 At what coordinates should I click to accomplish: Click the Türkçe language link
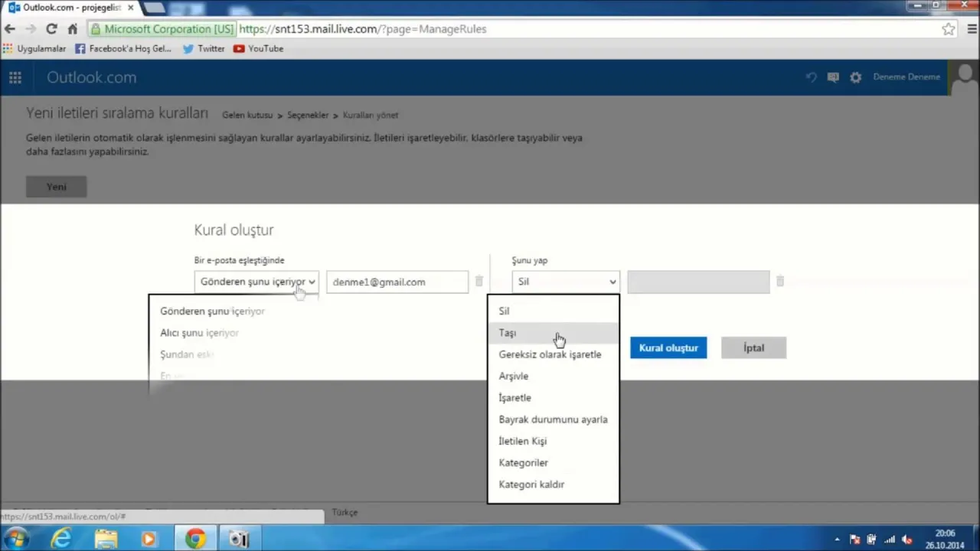[x=345, y=513]
